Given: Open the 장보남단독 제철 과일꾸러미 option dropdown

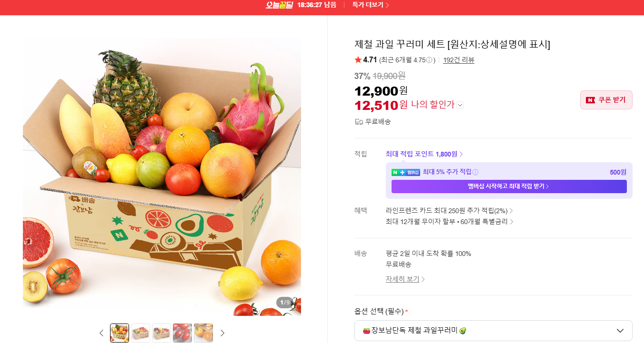Looking at the screenshot, I should (x=493, y=331).
